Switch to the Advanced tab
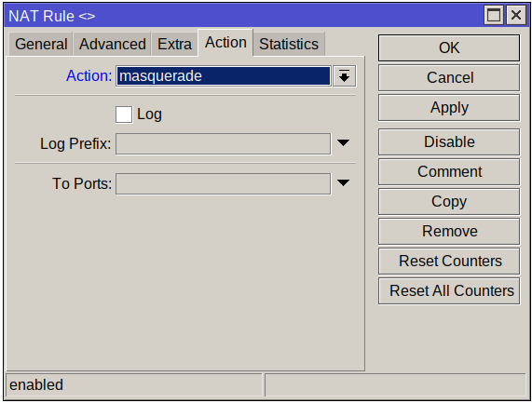This screenshot has height=403, width=532. [x=113, y=44]
